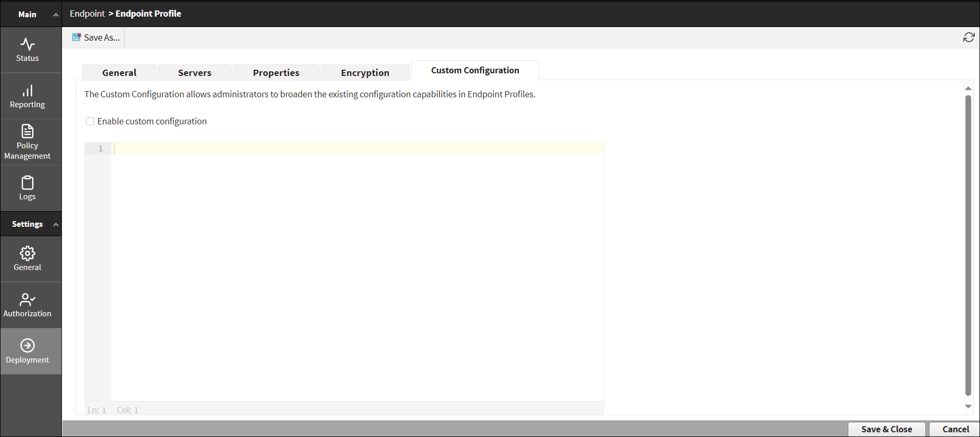Screen dimensions: 980x437
Task: Click Save As... in the toolbar
Action: point(96,37)
